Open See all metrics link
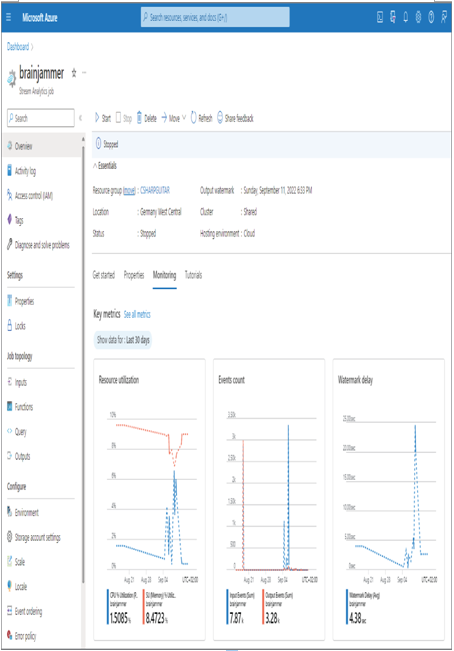The width and height of the screenshot is (454, 651). 137,314
